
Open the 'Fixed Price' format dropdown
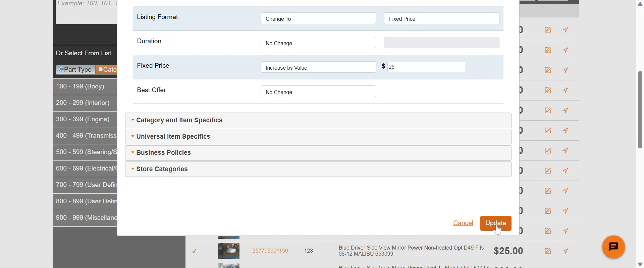[x=441, y=18]
